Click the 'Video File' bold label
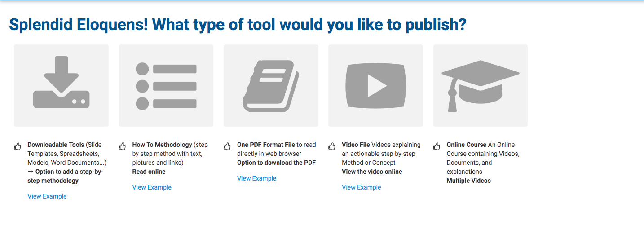 click(356, 145)
